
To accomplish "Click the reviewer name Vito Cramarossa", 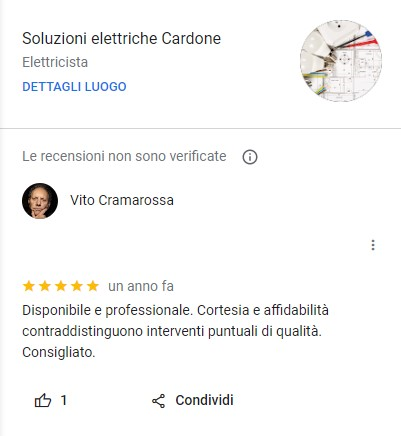I will (x=122, y=200).
